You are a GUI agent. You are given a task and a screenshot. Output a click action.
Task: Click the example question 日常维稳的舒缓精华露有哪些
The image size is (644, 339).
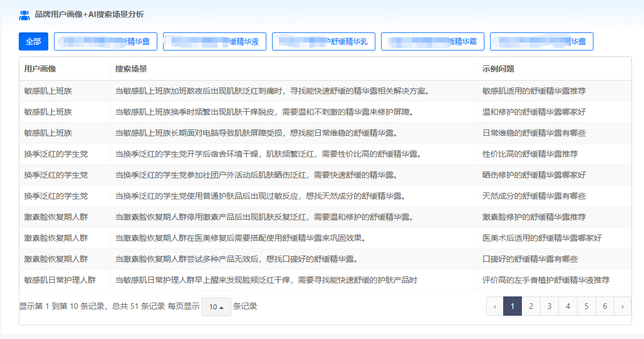pyautogui.click(x=534, y=133)
